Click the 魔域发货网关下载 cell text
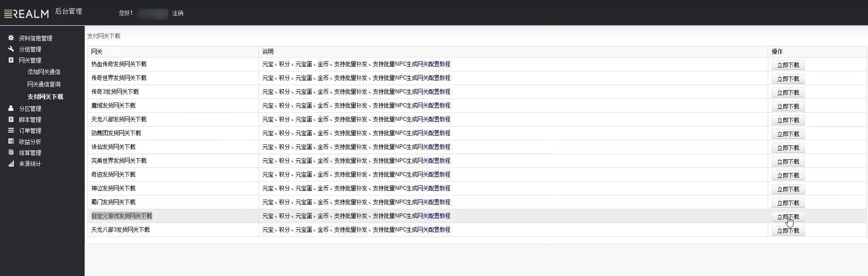The width and height of the screenshot is (868, 276). click(x=113, y=105)
